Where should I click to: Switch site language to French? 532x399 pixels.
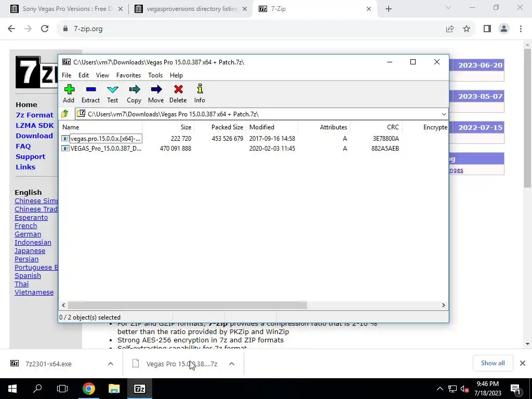point(26,226)
